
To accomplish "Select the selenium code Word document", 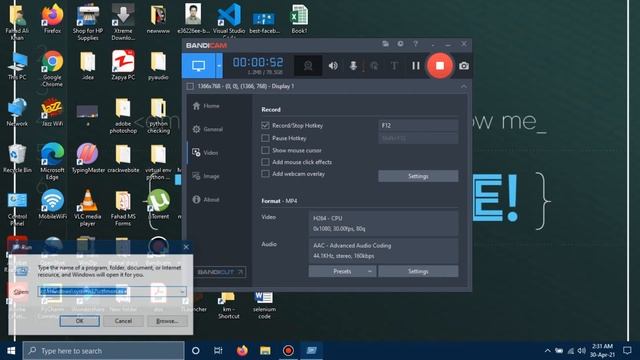I will click(x=264, y=305).
